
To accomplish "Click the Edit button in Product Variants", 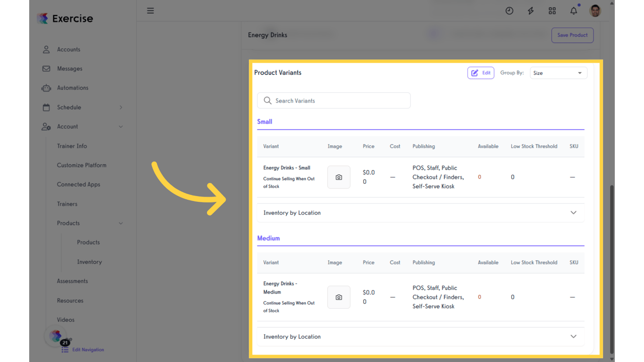I will pos(480,73).
